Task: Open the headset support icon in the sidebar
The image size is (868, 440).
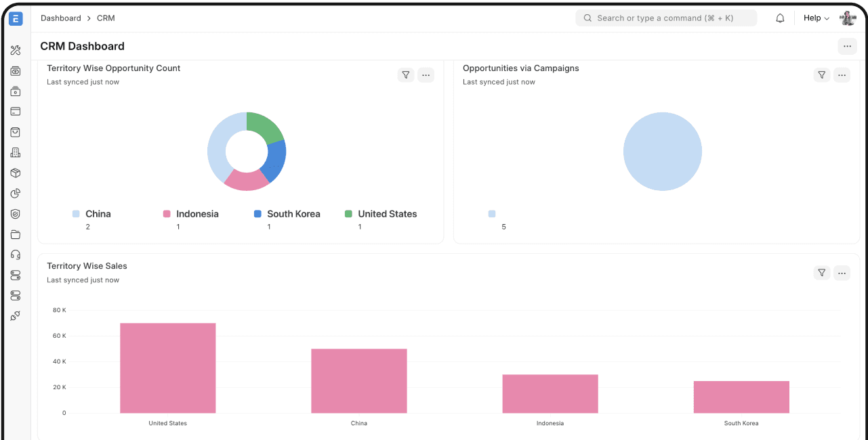Action: pyautogui.click(x=16, y=254)
